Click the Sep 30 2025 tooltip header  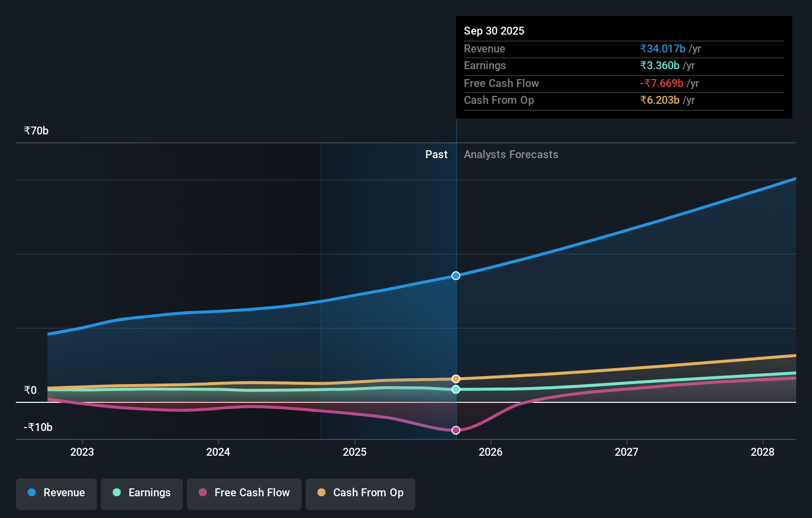click(x=494, y=31)
